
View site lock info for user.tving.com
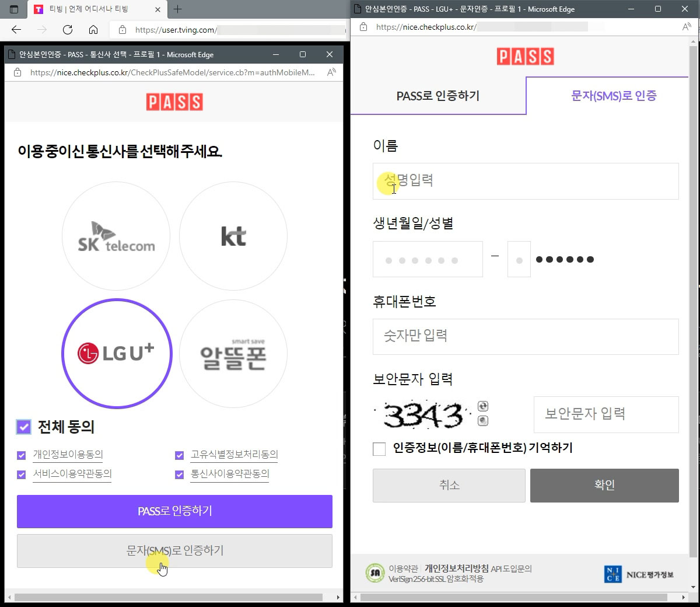(123, 30)
